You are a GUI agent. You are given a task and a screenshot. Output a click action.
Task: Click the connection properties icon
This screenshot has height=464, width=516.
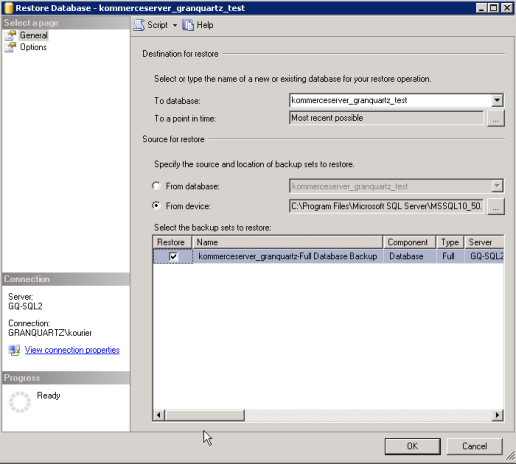pyautogui.click(x=14, y=350)
